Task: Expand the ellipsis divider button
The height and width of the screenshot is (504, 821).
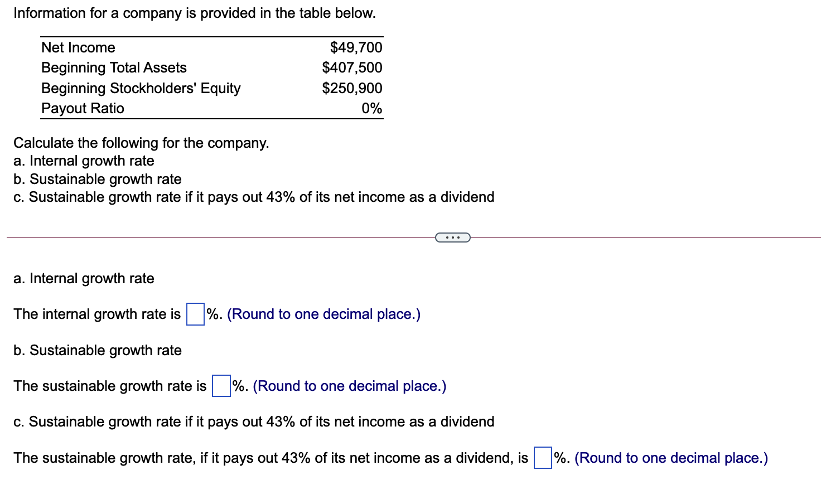Action: point(452,237)
